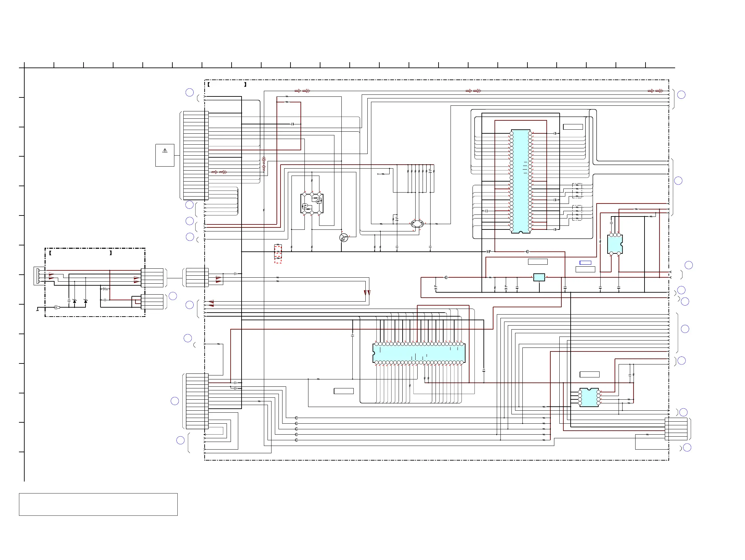Click the large ribbon connector beside warning box
This screenshot has width=745, height=560.
[196, 156]
